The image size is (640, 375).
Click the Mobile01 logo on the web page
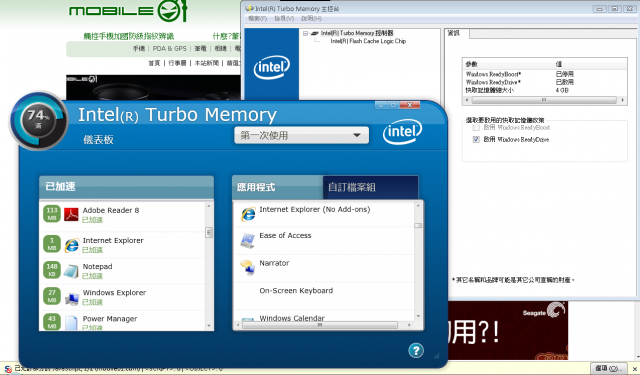pos(128,11)
